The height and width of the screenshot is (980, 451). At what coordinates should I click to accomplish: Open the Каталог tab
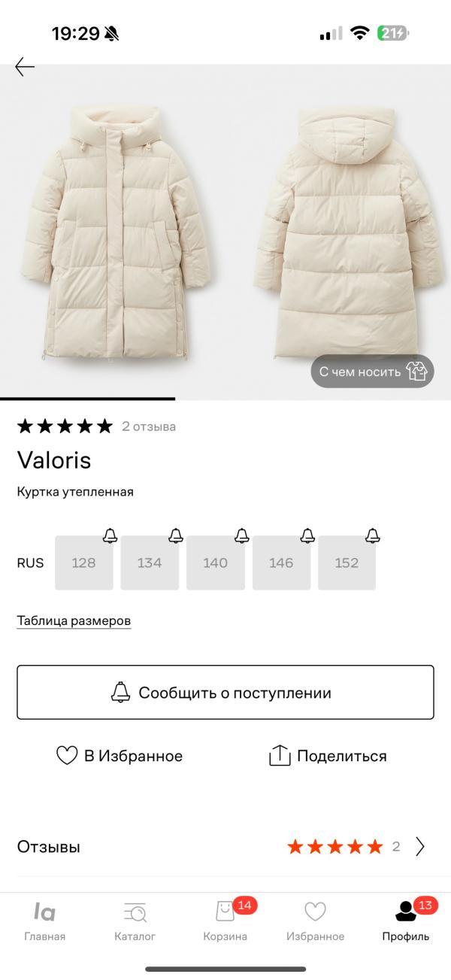point(135,920)
